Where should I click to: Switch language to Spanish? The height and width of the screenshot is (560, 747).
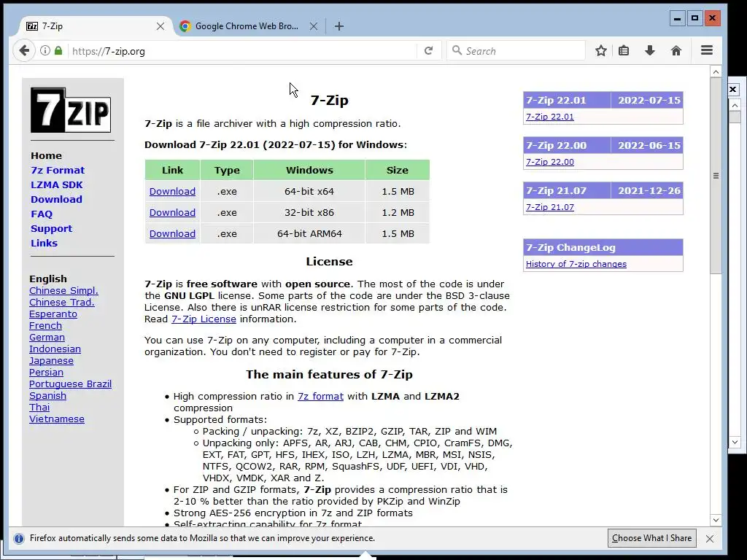pos(47,396)
